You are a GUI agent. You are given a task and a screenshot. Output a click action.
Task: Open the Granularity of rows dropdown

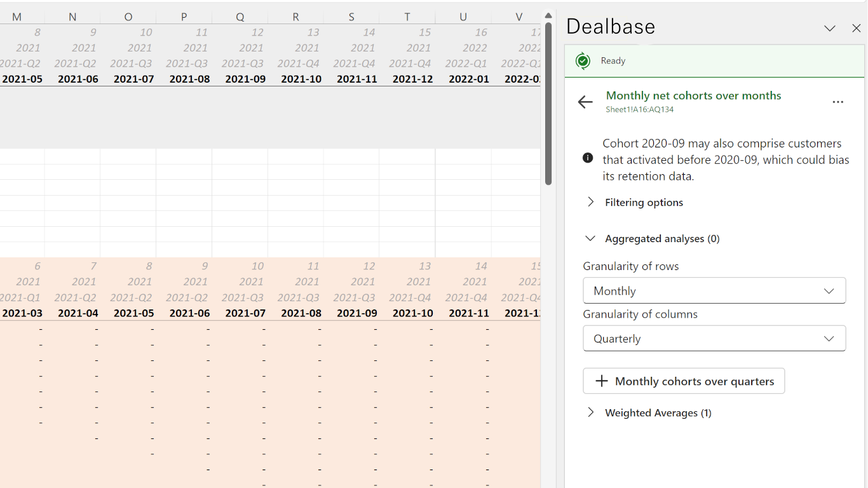714,291
